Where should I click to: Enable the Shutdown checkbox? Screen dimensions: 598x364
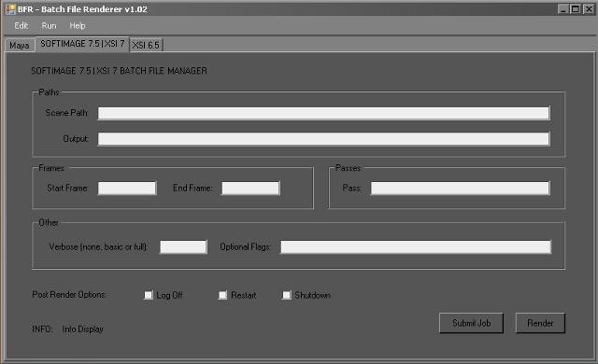[287, 295]
